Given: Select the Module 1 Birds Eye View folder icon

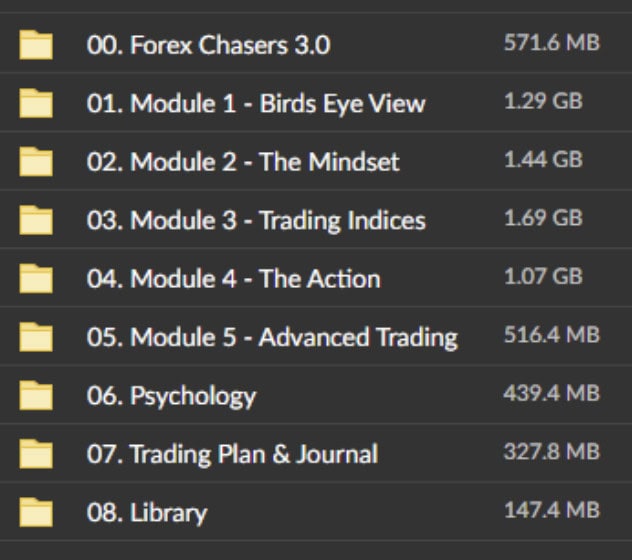Looking at the screenshot, I should pyautogui.click(x=36, y=103).
